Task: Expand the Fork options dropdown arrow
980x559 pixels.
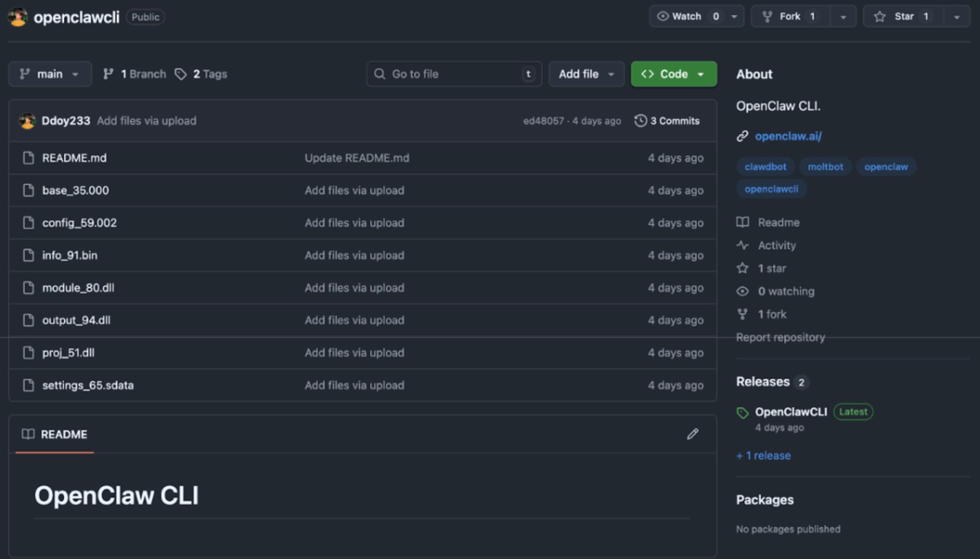Action: click(x=843, y=17)
